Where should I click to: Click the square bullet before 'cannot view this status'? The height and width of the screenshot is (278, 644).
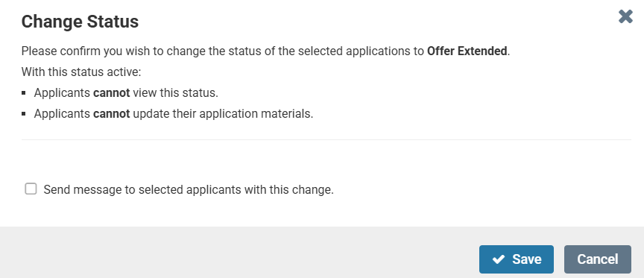click(25, 93)
